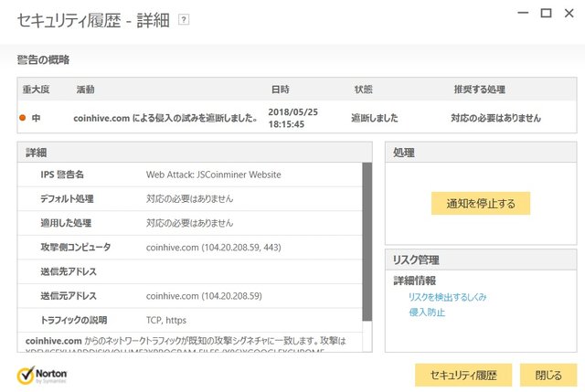This screenshot has width=585, height=392.
Task: Click the 状態 column header
Action: coord(363,90)
